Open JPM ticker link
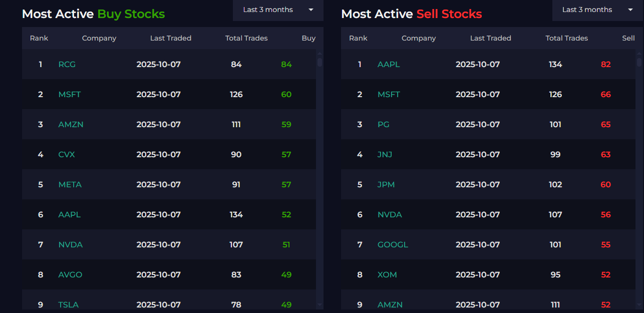Screen dimensions: 644x313 tap(386, 184)
